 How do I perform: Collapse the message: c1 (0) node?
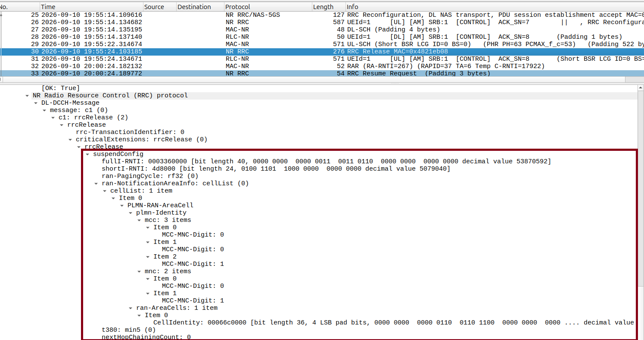pos(45,110)
